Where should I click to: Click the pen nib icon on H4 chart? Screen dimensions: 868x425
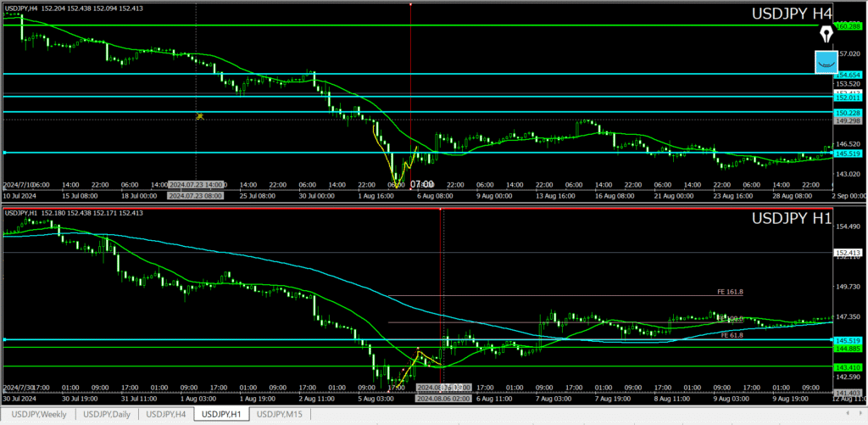click(826, 35)
